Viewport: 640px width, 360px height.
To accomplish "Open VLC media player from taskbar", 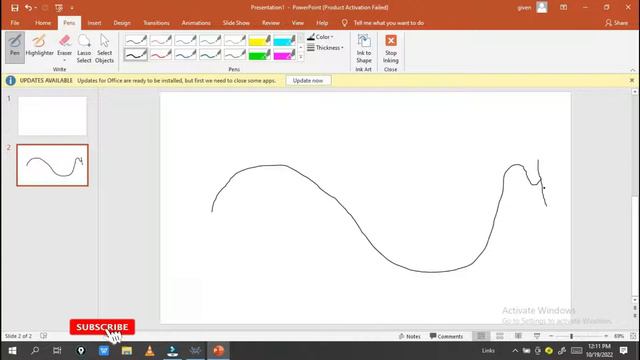I will [150, 351].
